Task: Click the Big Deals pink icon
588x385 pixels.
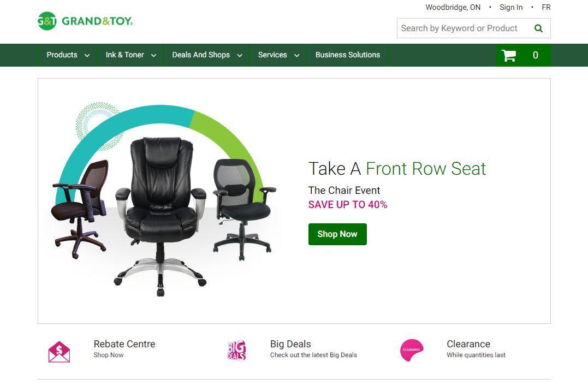Action: point(236,351)
